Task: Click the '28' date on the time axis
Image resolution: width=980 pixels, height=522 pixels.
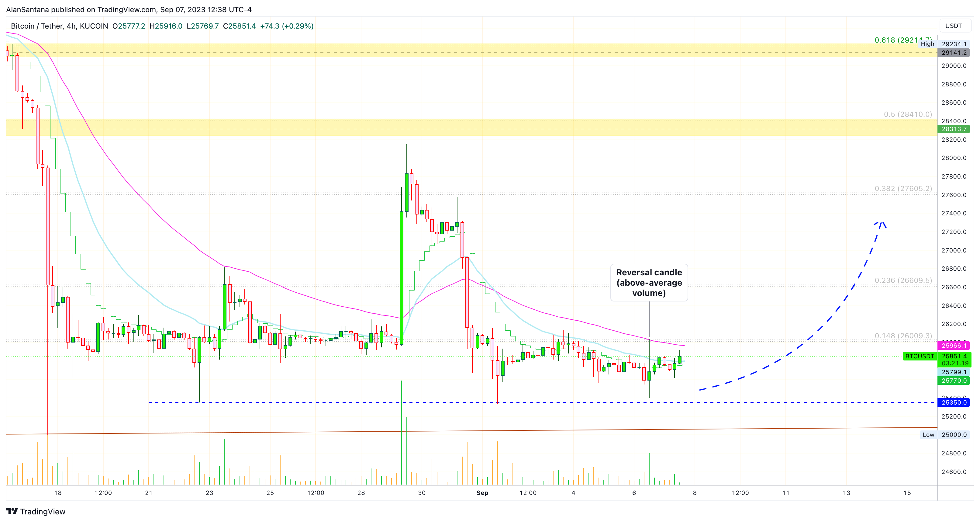Action: [x=361, y=493]
